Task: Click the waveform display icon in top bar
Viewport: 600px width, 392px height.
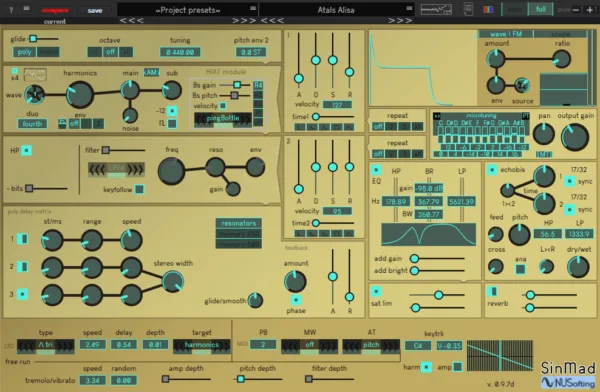Action: 436,9
